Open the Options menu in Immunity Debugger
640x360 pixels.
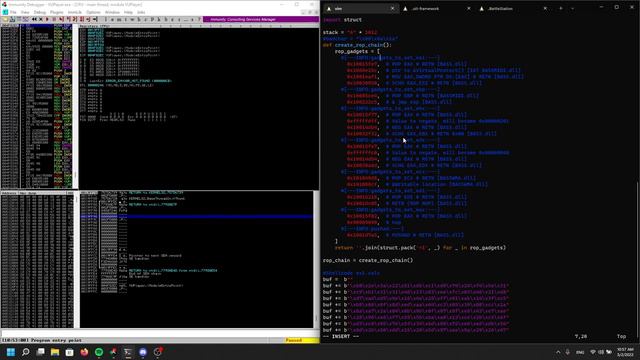pos(93,12)
